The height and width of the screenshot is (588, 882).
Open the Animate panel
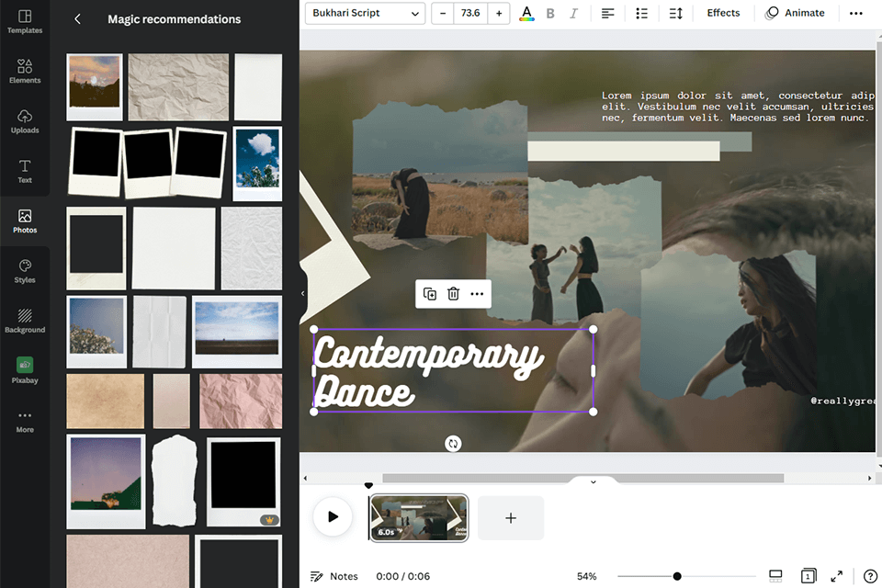click(x=795, y=13)
